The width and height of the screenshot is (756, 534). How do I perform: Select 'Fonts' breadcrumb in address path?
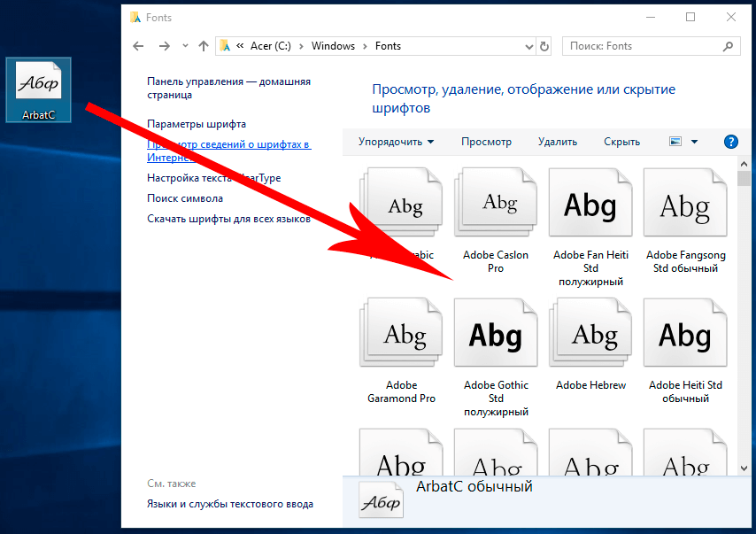click(x=388, y=46)
